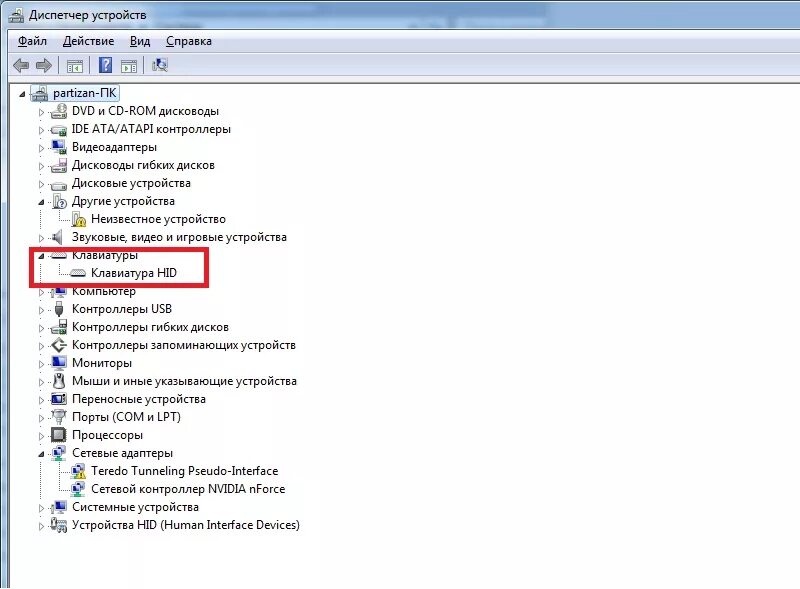Select Teredo Tunneling Pseudo-Interface adapter

pos(185,471)
